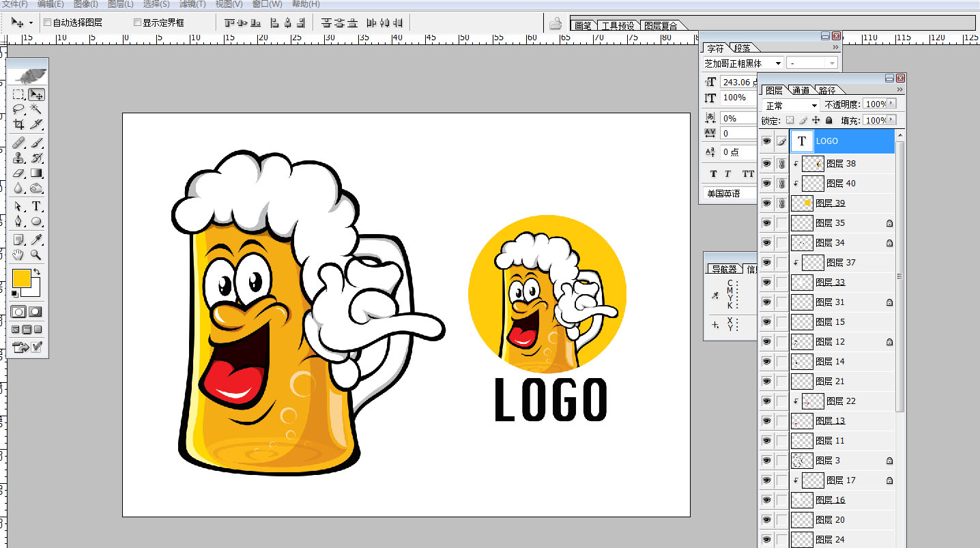Open the 画笔 palette tab
This screenshot has height=548, width=980.
[582, 26]
